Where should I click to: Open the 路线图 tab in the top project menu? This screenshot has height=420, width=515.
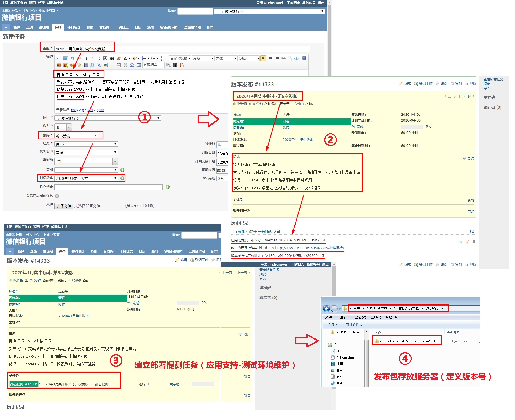click(44, 27)
